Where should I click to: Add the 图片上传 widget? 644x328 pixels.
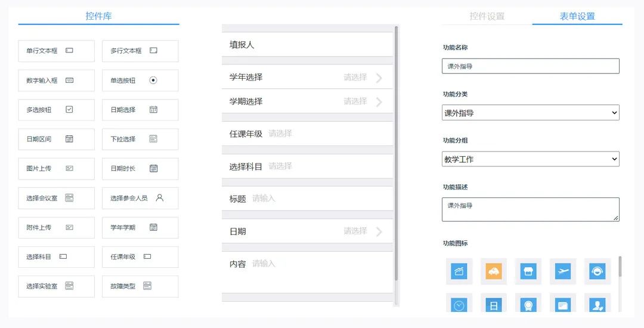pyautogui.click(x=56, y=169)
